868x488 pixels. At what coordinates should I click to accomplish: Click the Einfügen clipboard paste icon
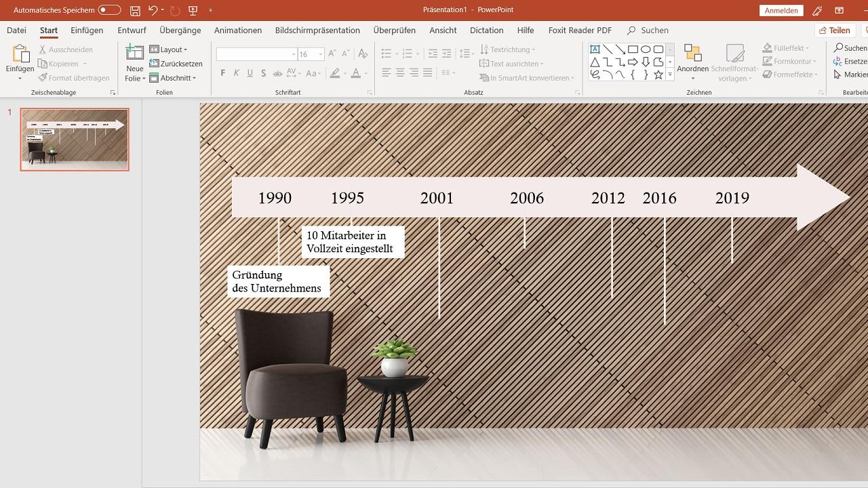(x=20, y=54)
